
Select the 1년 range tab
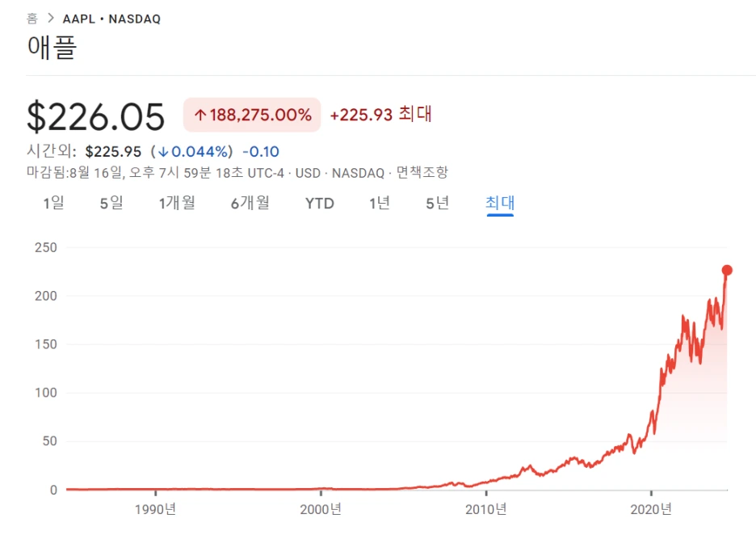pos(380,203)
